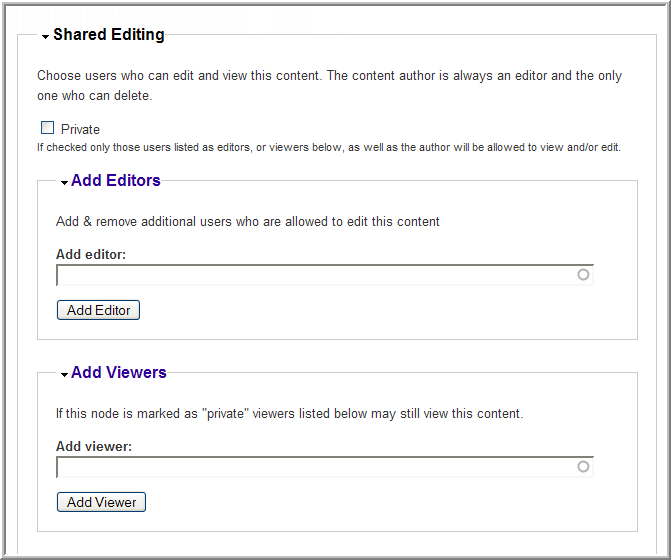The image size is (671, 560).
Task: Click the "Add editor:" field label
Action: click(x=91, y=255)
